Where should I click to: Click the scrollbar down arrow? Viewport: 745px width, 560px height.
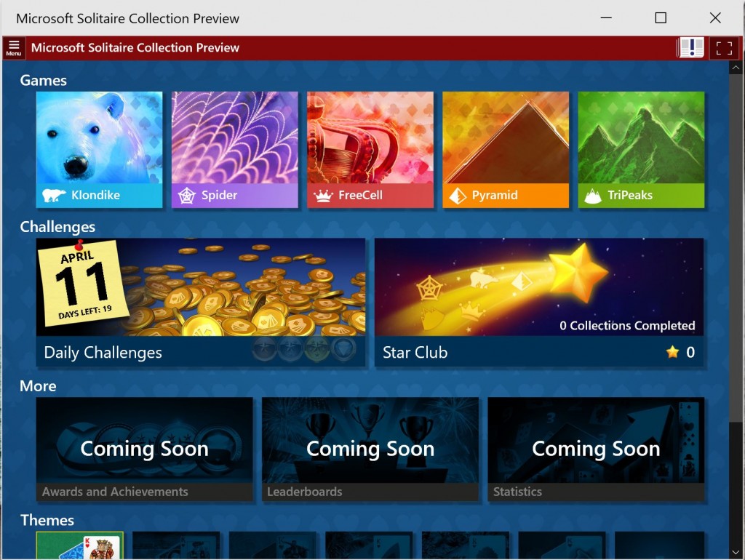point(736,553)
